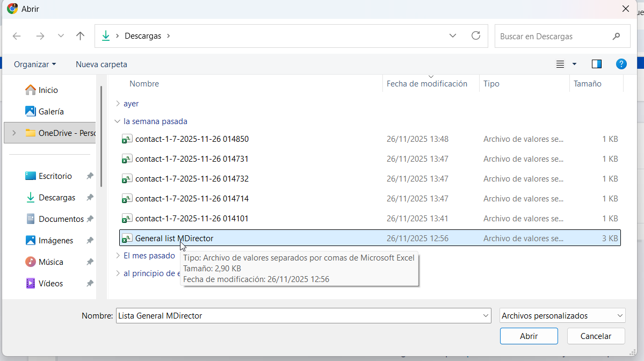Click the blue Help question mark icon
Screen dimensions: 644x361
coord(621,64)
